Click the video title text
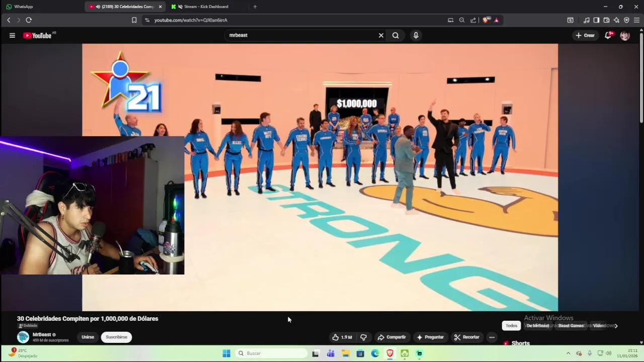 pos(88,318)
